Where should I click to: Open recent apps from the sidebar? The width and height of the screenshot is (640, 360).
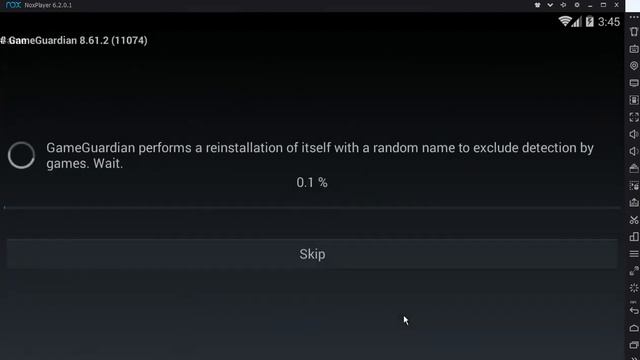pos(633,345)
